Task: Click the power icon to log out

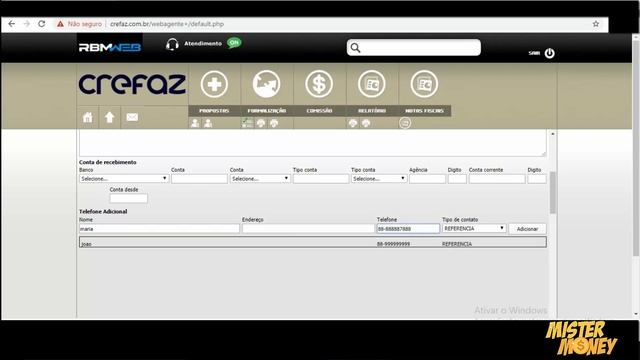Action: [549, 53]
